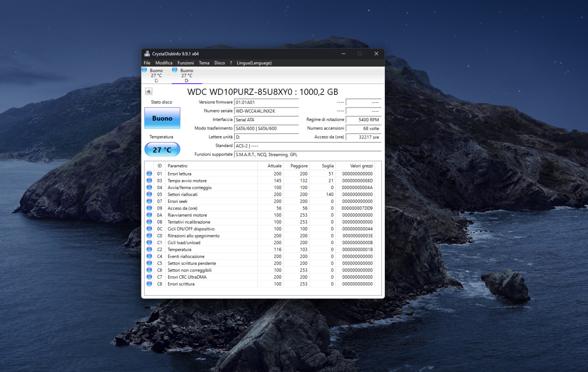Image resolution: width=588 pixels, height=372 pixels.
Task: Click the status orb for Settori riallocati
Action: coord(149,194)
